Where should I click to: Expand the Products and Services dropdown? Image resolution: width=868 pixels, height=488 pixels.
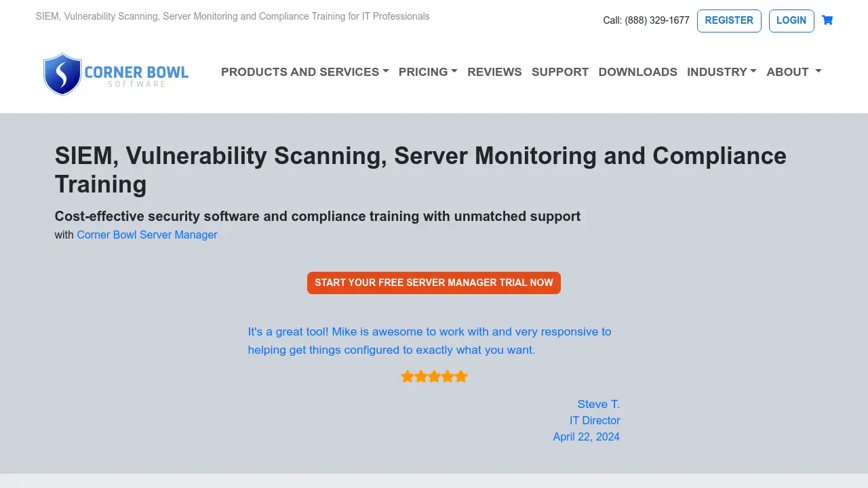[x=305, y=72]
